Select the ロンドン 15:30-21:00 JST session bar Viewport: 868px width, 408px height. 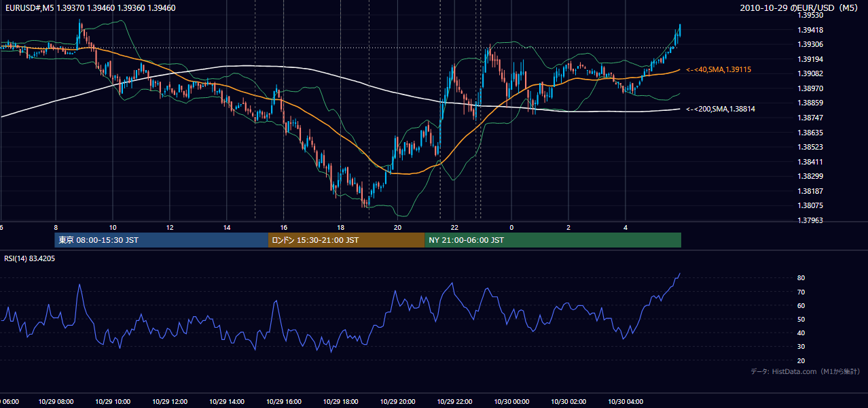[x=347, y=240]
